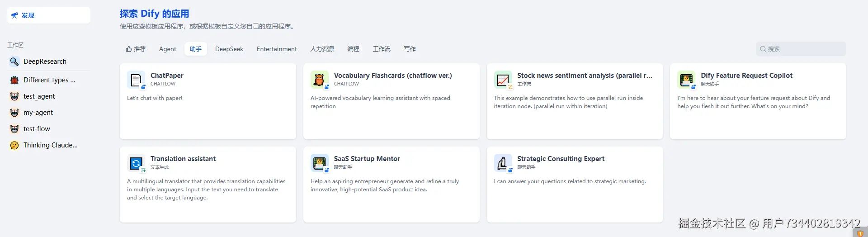Click the Stock news sentiment chart icon
The width and height of the screenshot is (868, 237).
point(503,80)
